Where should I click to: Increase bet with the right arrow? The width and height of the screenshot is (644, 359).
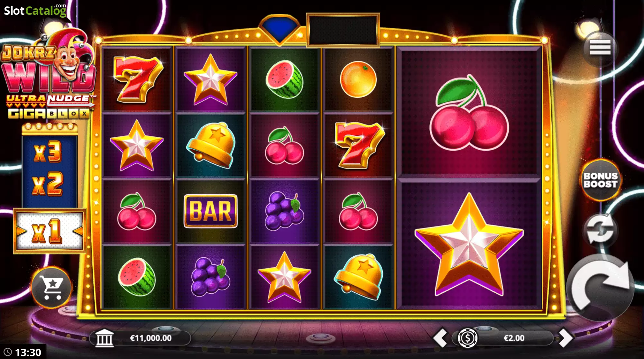click(x=566, y=338)
